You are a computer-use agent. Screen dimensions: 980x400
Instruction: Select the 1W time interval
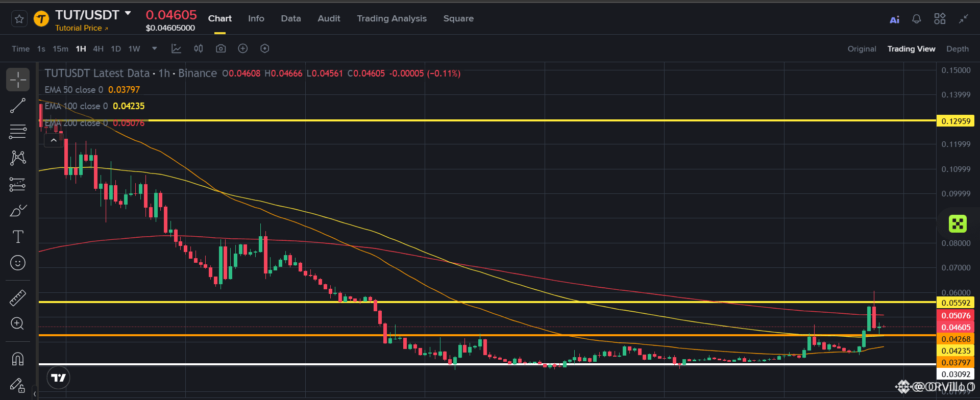click(x=134, y=48)
